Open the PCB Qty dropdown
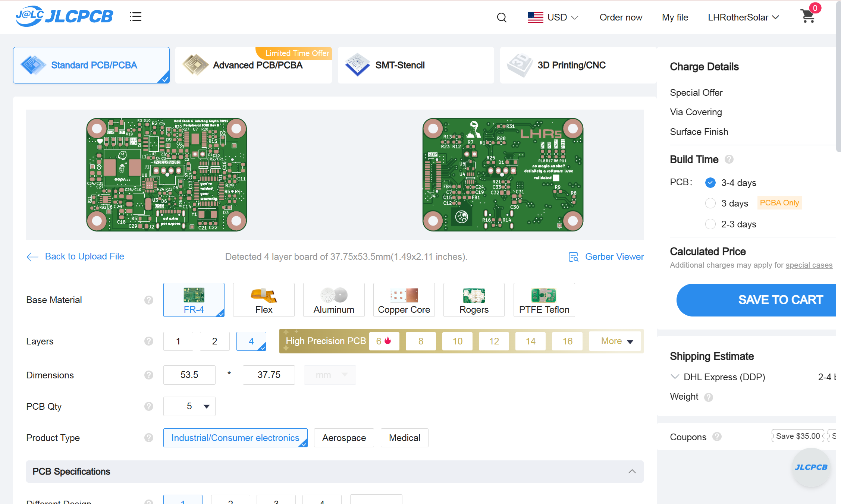Image resolution: width=841 pixels, height=504 pixels. coord(189,406)
